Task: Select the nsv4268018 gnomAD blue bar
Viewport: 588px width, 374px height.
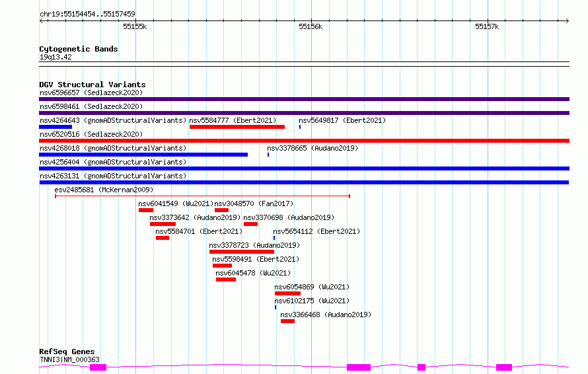Action: click(x=143, y=155)
